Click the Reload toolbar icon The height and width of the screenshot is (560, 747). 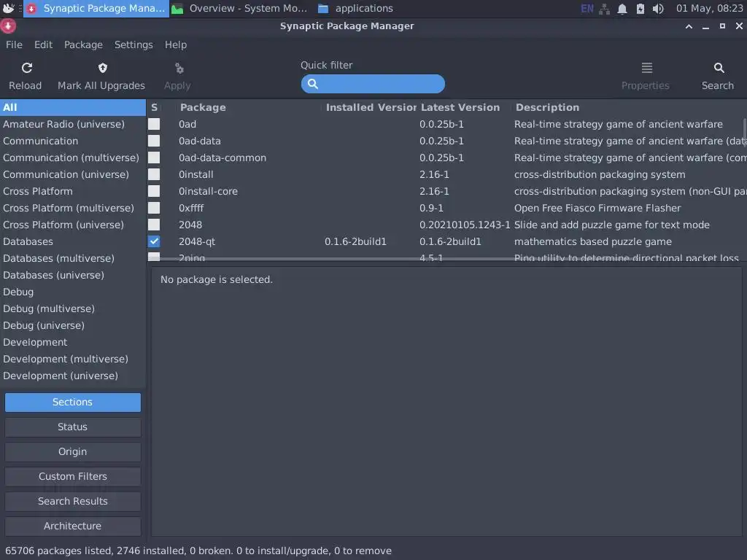(x=27, y=68)
